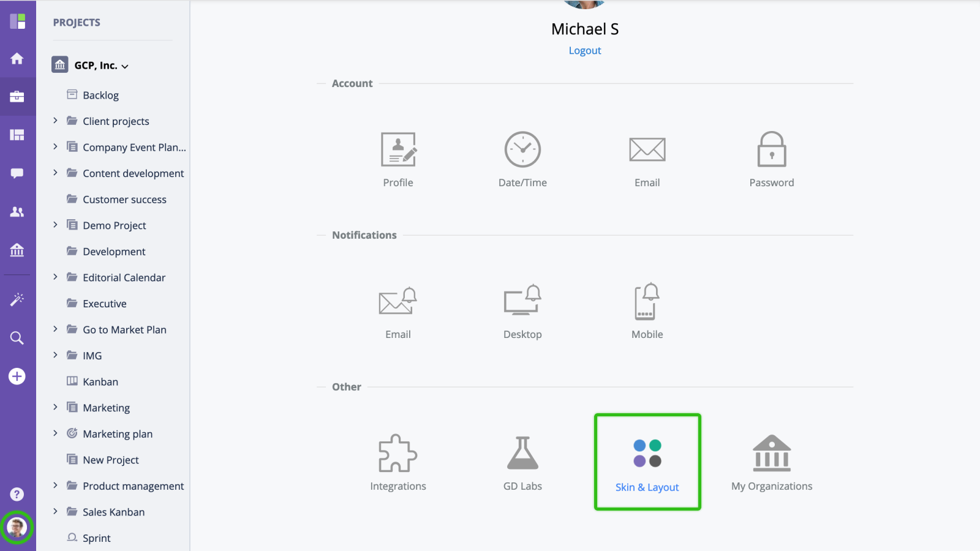Image resolution: width=980 pixels, height=551 pixels.
Task: Select Editorial Calendar in the tree
Action: pos(124,277)
